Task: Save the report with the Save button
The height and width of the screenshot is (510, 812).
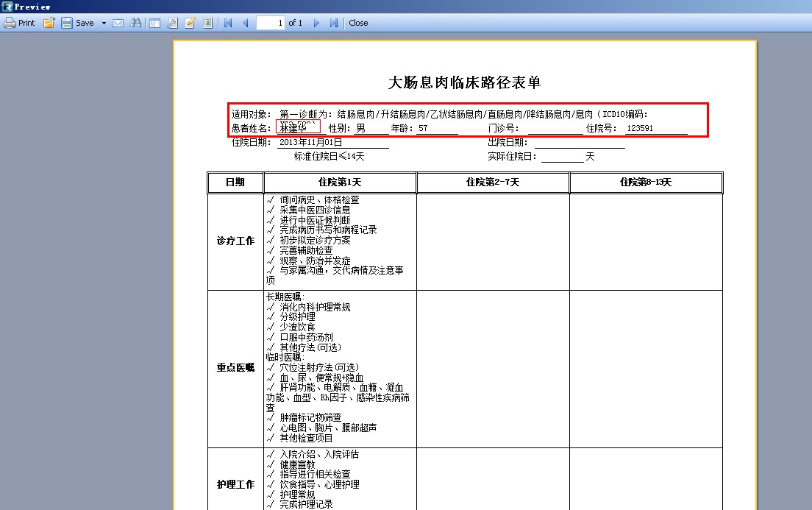Action: (x=78, y=23)
